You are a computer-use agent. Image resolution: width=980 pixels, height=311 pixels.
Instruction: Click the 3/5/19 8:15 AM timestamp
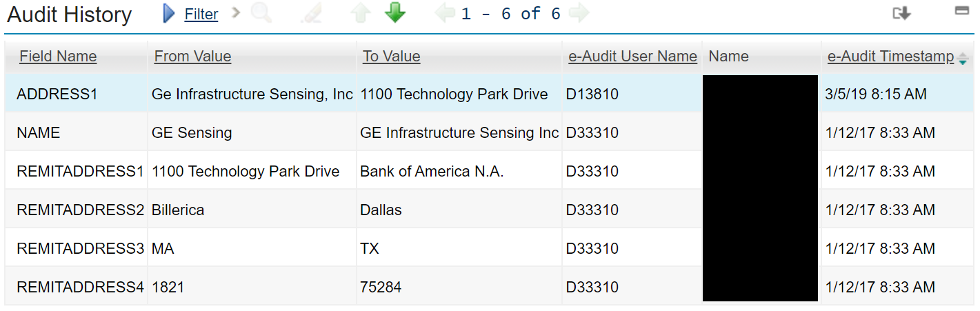(x=876, y=94)
